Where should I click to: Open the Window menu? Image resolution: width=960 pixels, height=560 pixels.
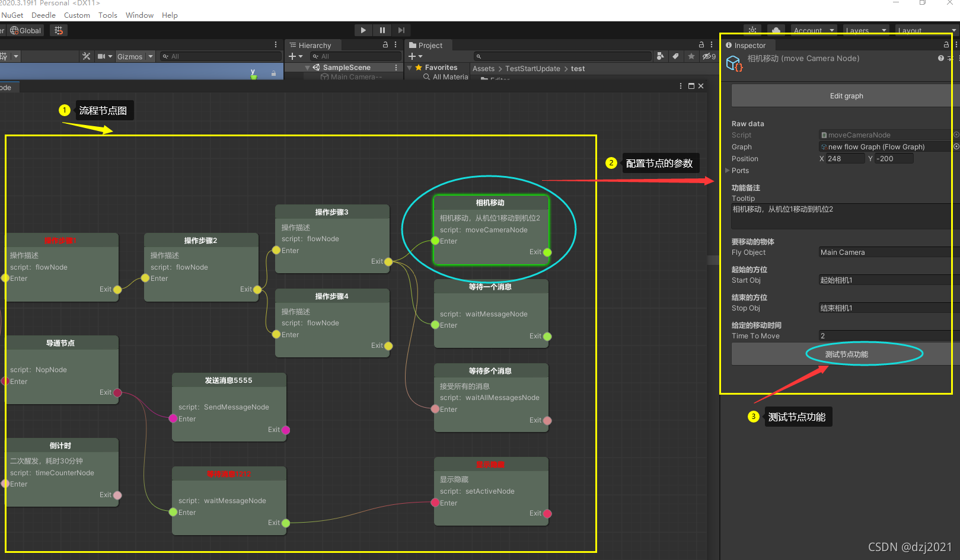tap(139, 15)
